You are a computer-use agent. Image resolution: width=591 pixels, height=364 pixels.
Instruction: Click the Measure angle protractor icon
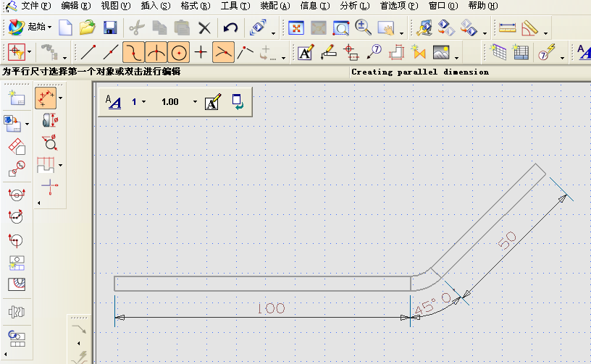tap(529, 28)
